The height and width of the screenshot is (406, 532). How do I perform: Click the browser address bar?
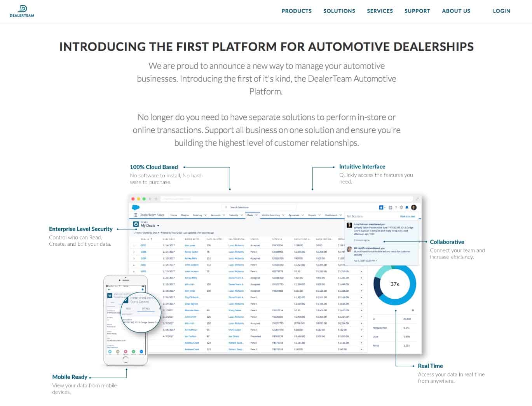point(287,199)
